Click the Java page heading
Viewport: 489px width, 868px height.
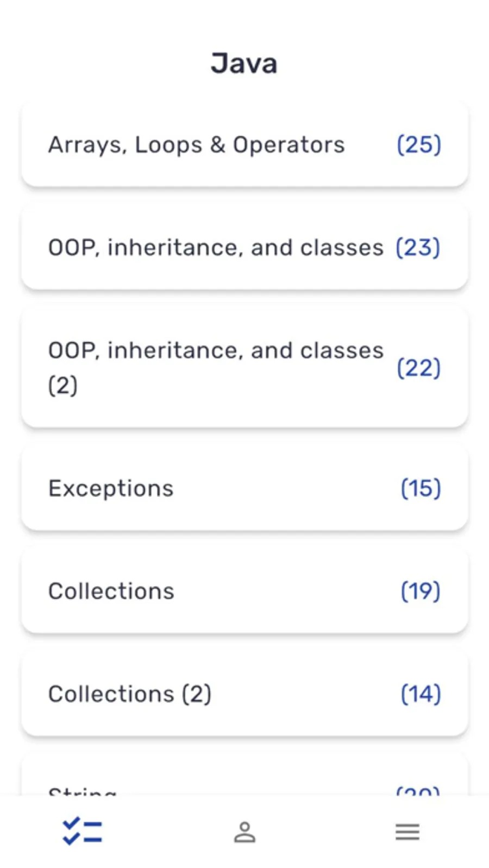244,64
